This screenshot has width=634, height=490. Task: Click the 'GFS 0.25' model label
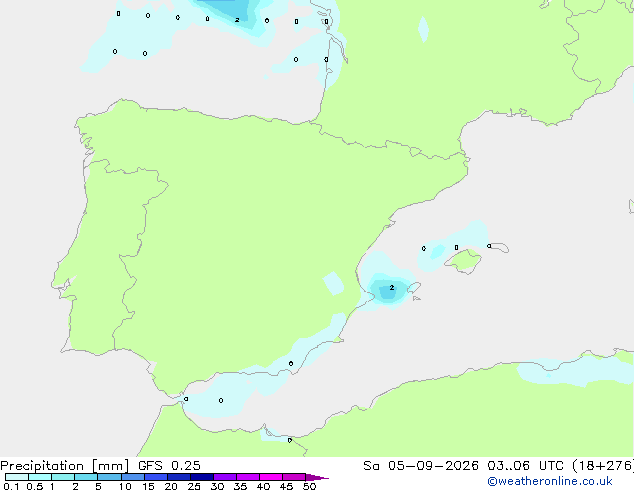click(169, 466)
